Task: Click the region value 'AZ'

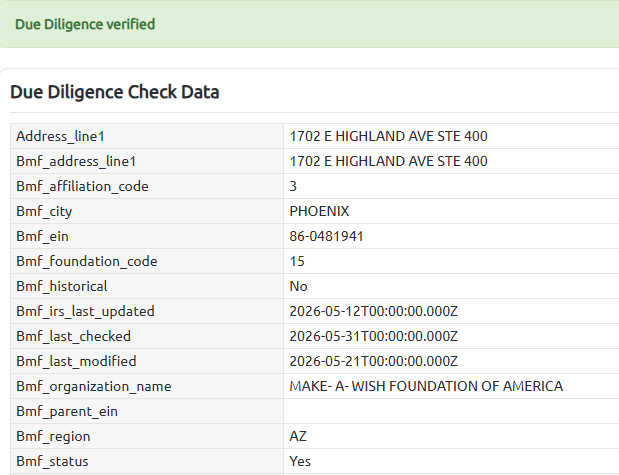Action: coord(298,436)
